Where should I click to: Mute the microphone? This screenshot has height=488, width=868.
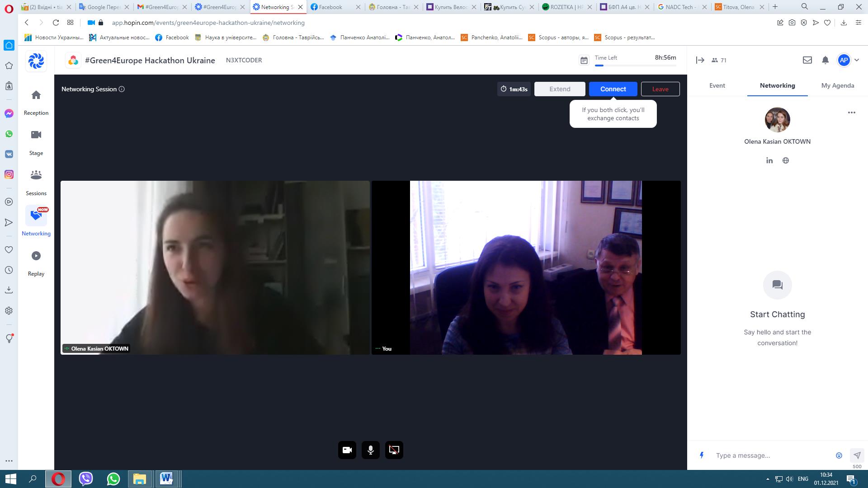click(371, 450)
